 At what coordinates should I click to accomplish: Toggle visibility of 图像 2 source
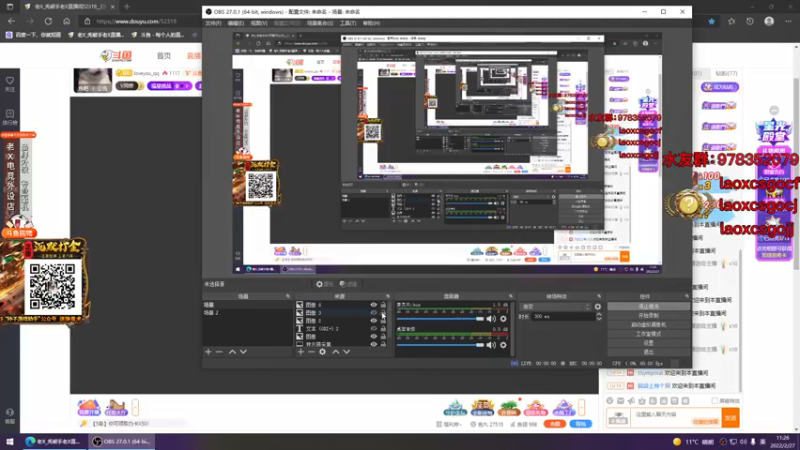pos(373,321)
